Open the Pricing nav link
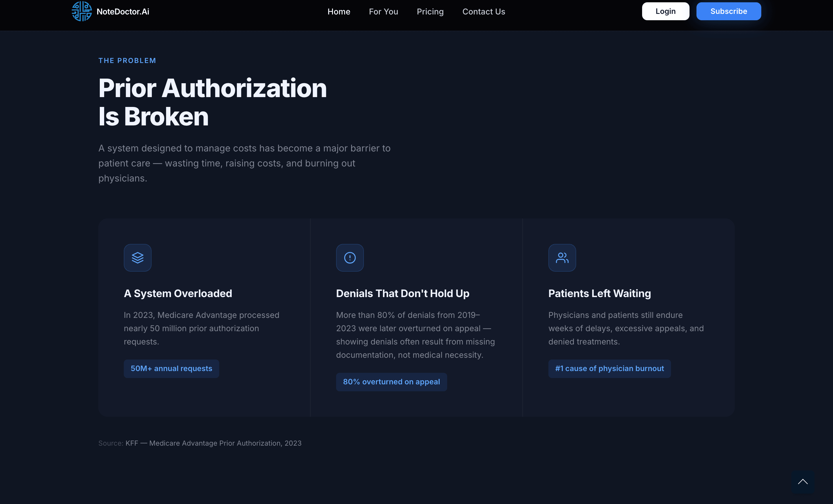 point(430,12)
